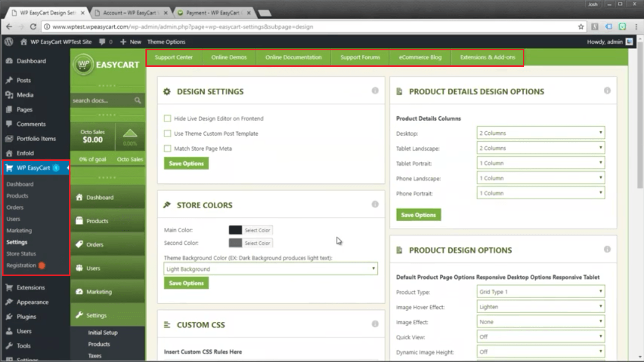Open Orders in green EasyCart sidebar
This screenshot has width=644, height=362.
click(108, 244)
